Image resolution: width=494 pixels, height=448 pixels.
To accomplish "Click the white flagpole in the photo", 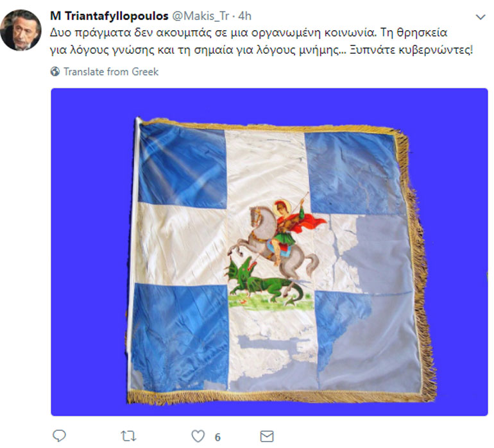I will point(133,236).
